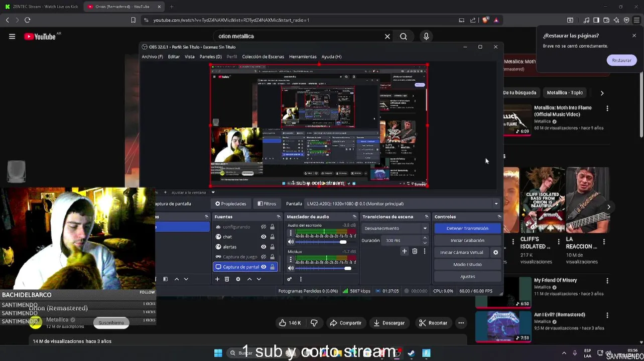Delete the scene transition with trash icon
This screenshot has width=644, height=361.
click(x=415, y=251)
